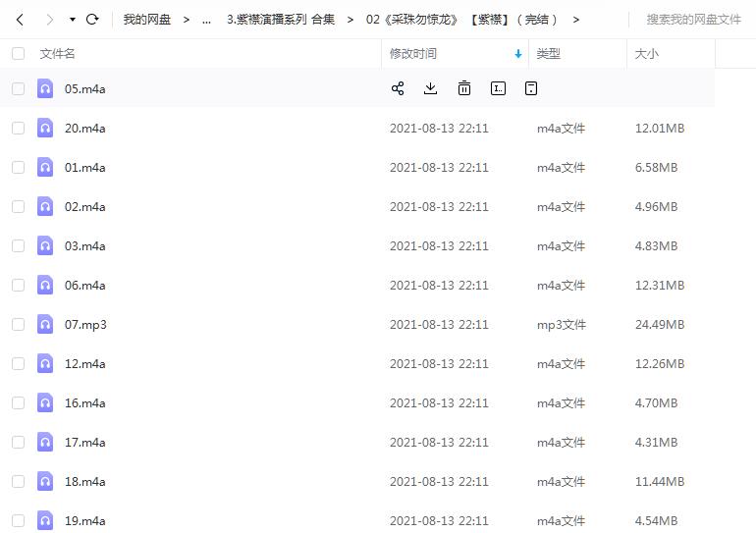Delete the 05.m4a file
Screen dimensions: 756x533
click(464, 88)
